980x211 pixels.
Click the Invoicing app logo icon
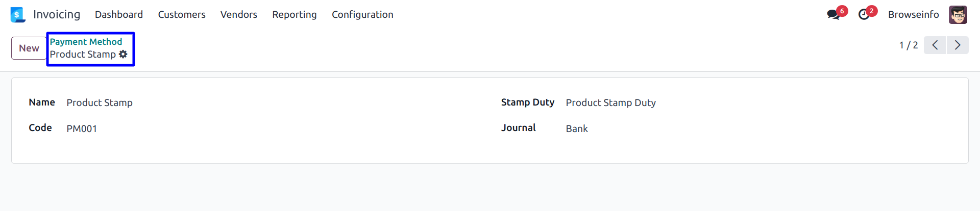point(18,15)
